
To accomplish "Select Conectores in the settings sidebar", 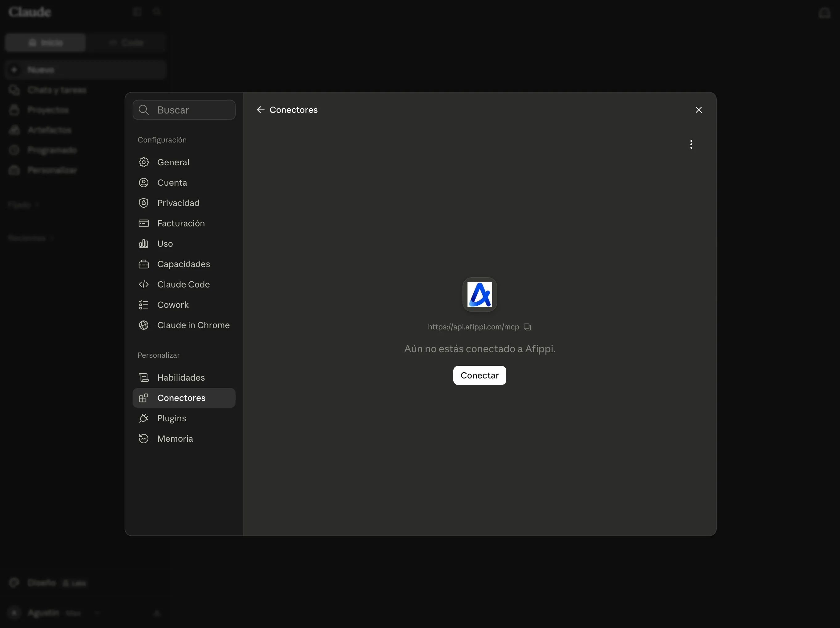I will click(x=184, y=398).
